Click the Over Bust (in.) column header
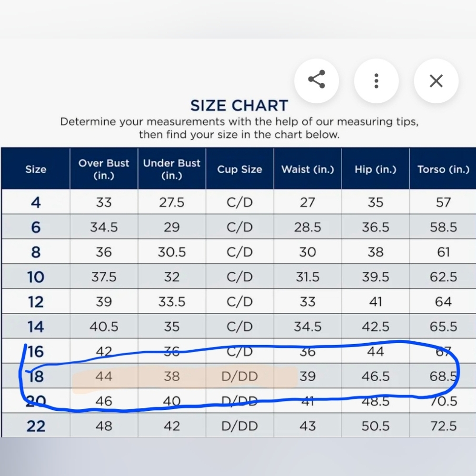 coord(104,169)
